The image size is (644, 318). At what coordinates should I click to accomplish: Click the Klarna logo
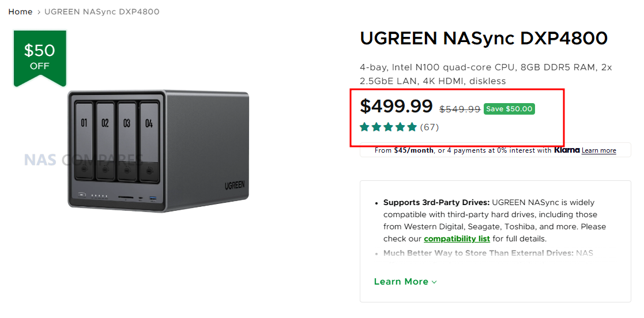(566, 150)
